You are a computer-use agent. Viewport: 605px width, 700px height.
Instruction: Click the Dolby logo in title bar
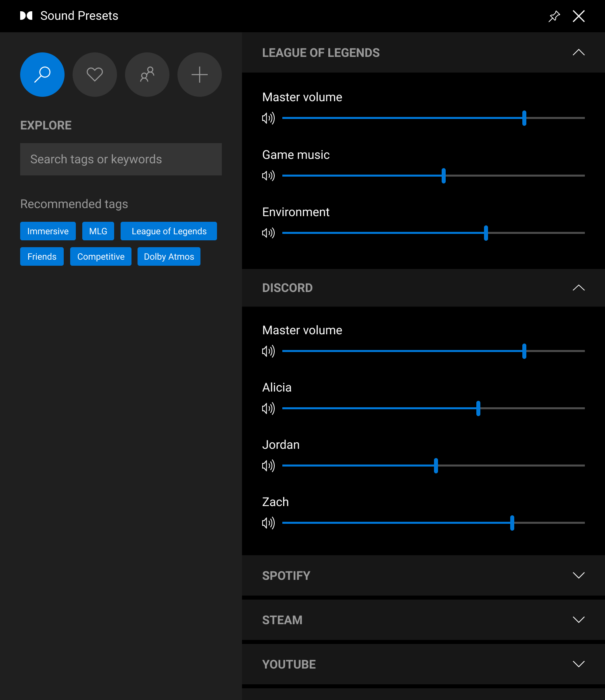tap(26, 16)
